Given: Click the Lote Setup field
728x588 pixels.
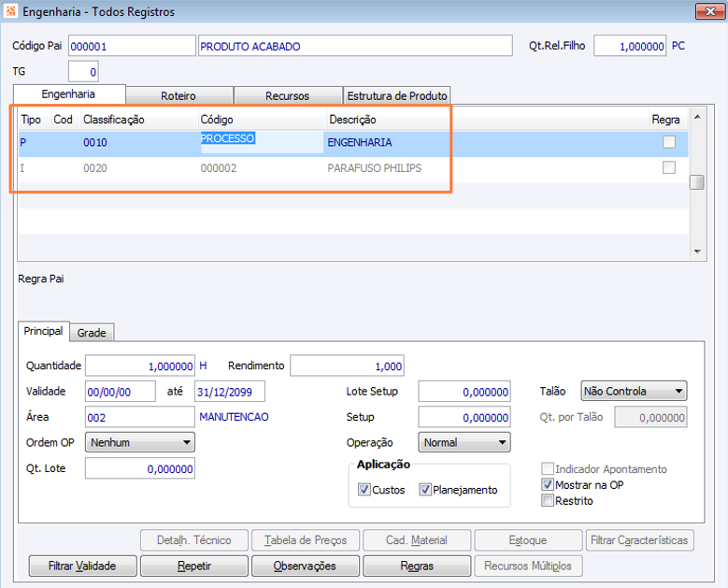Looking at the screenshot, I should (x=464, y=392).
